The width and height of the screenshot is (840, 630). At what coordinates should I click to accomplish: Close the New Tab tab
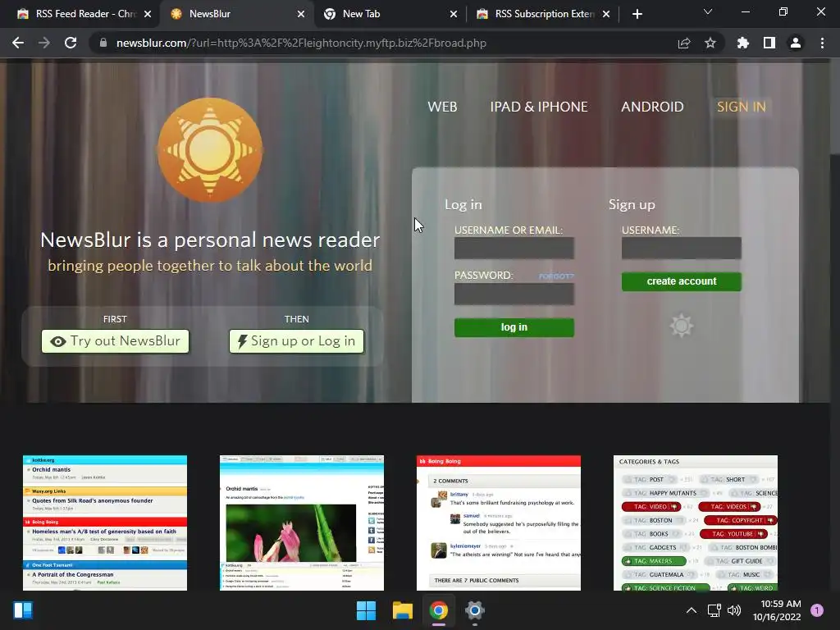[x=454, y=14]
